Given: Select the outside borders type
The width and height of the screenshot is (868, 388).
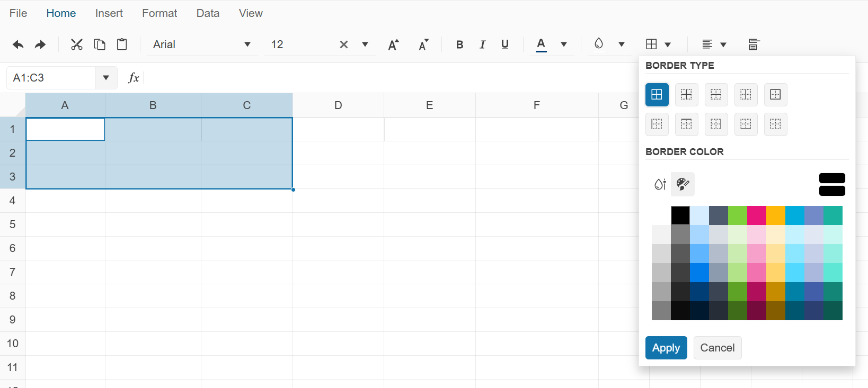Looking at the screenshot, I should click(775, 95).
